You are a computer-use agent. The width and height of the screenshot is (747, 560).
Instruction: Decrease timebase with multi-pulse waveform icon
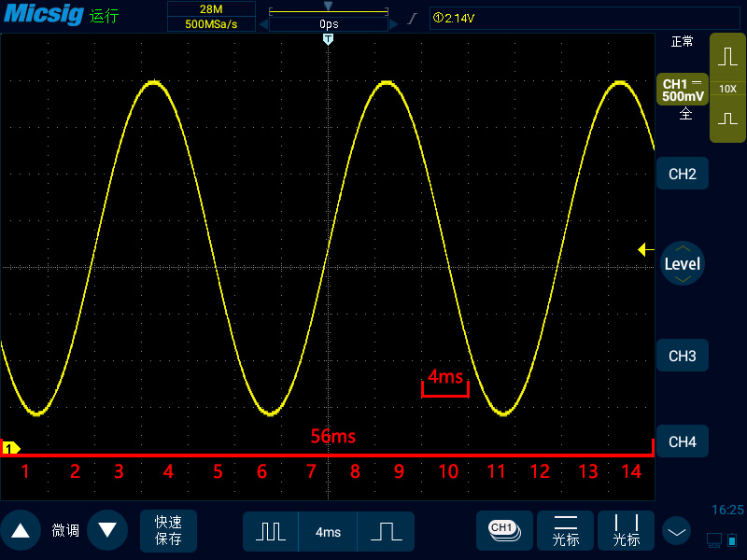tap(271, 531)
